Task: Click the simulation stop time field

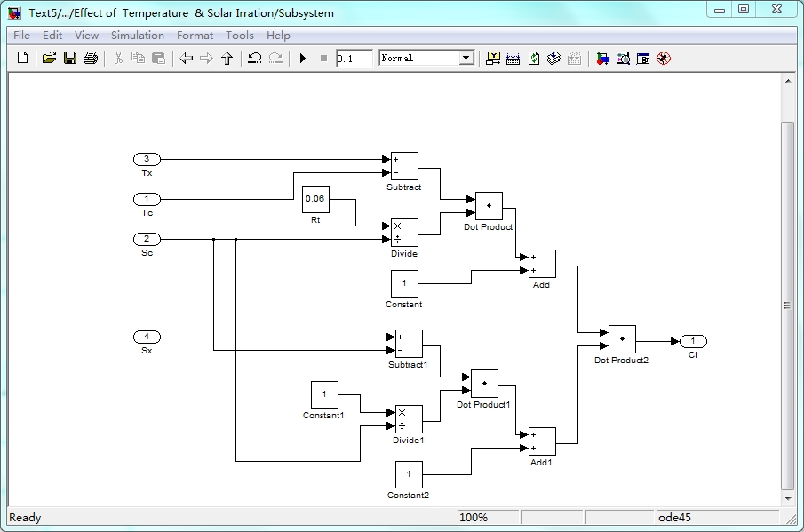Action: [x=353, y=58]
